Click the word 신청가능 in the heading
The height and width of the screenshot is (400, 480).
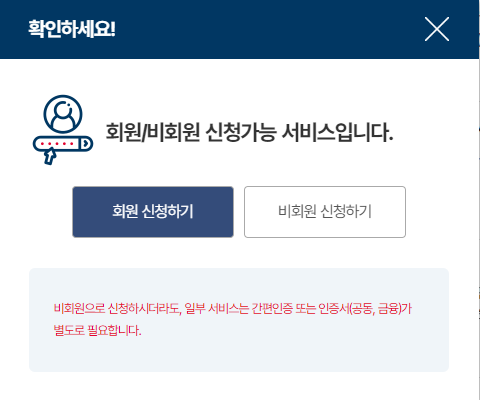(x=241, y=132)
